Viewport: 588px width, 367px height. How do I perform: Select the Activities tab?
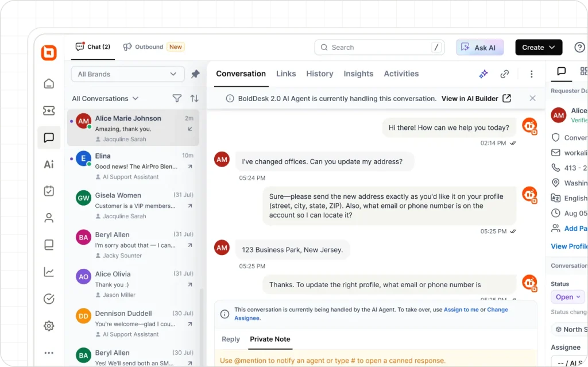click(401, 74)
